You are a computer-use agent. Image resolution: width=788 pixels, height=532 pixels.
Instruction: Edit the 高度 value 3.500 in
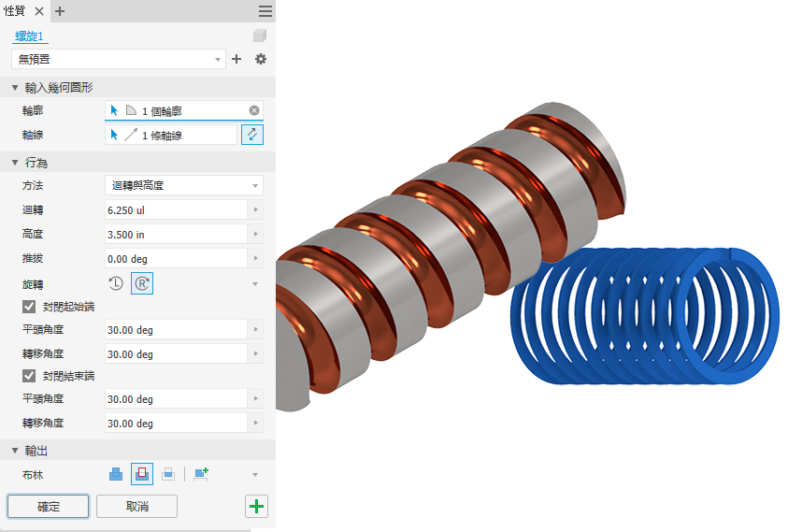[176, 235]
